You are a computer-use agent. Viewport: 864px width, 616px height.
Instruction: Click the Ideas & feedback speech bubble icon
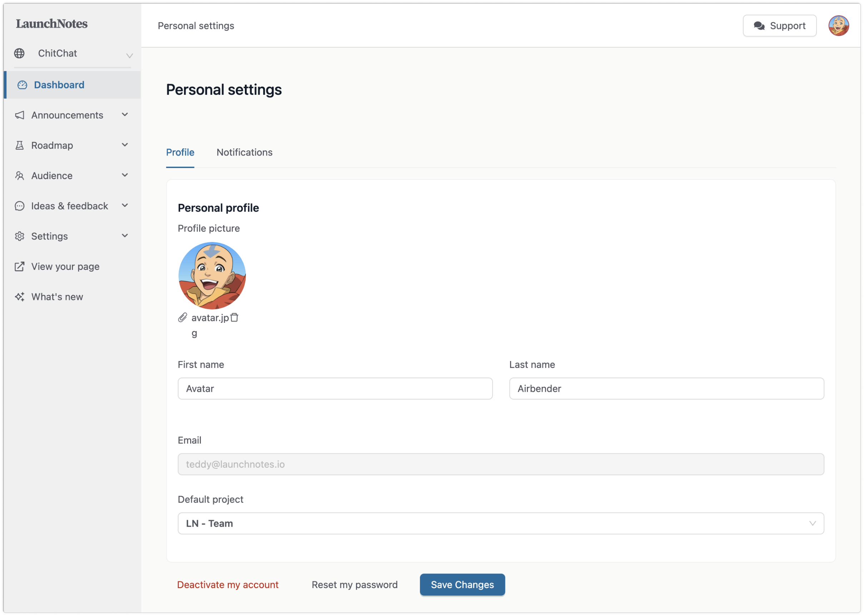20,206
